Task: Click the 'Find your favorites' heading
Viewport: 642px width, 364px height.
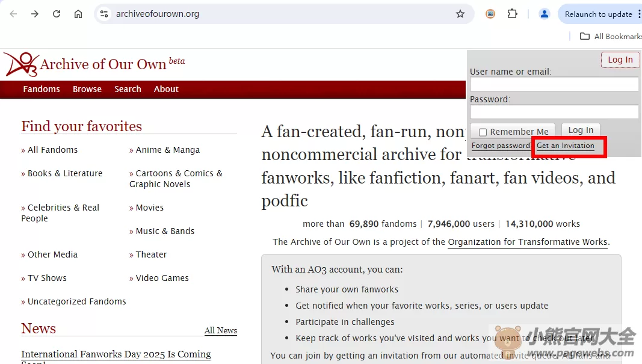Action: [81, 126]
